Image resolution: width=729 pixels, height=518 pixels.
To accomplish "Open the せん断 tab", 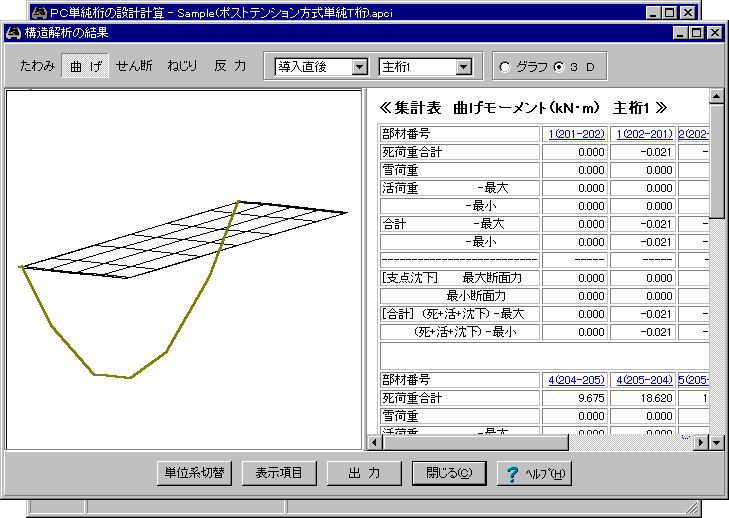I will tap(134, 66).
